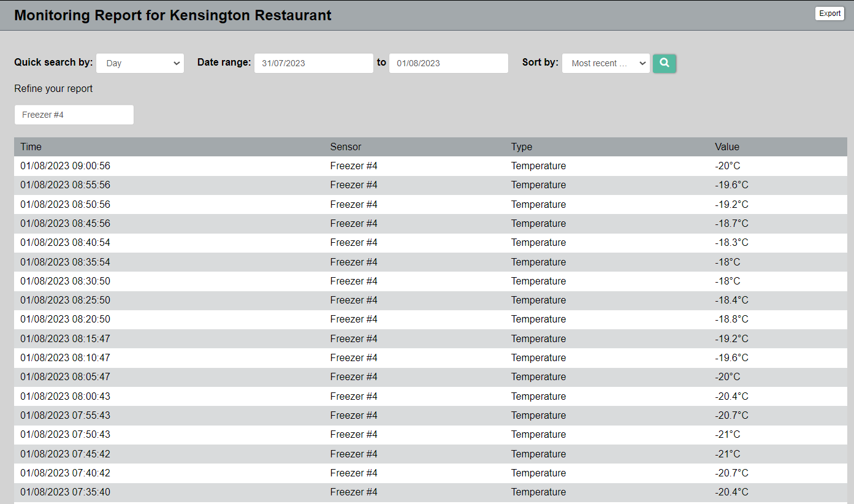Click the Time column header
This screenshot has height=504, width=854.
31,147
